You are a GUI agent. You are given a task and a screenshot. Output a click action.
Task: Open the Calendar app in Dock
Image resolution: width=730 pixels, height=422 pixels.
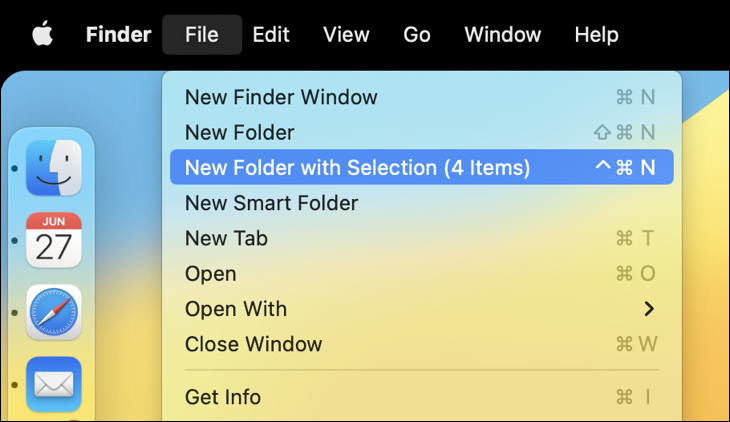click(53, 240)
